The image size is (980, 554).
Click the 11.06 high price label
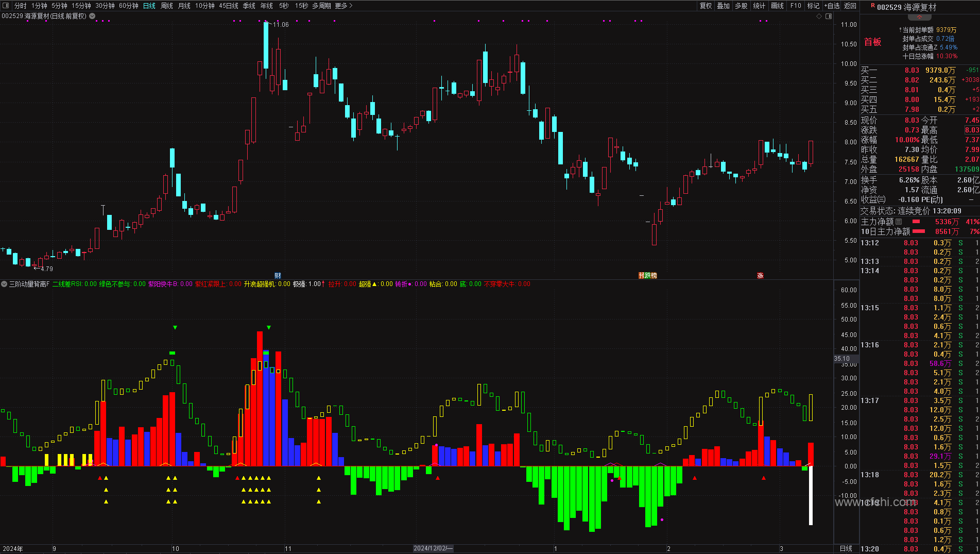[x=281, y=25]
